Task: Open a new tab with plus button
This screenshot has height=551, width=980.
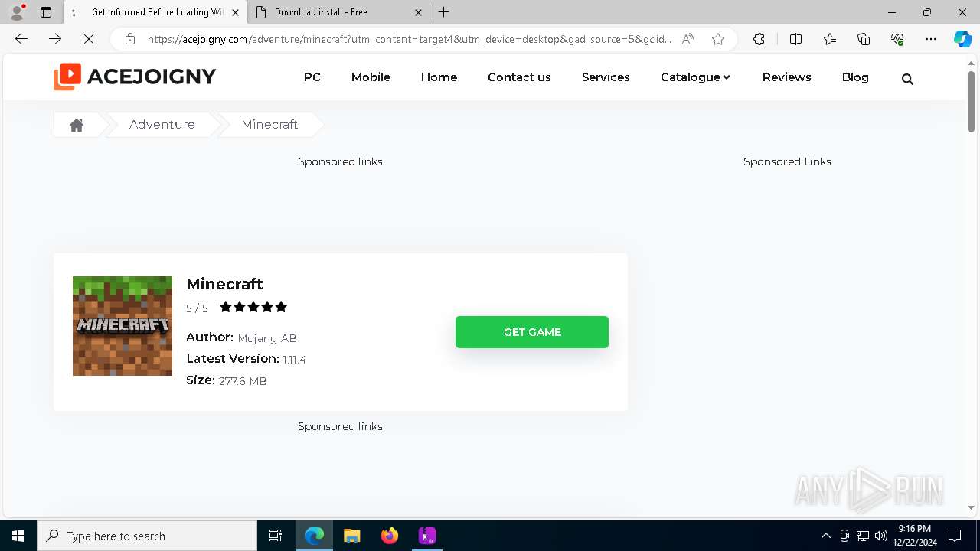Action: click(x=444, y=12)
